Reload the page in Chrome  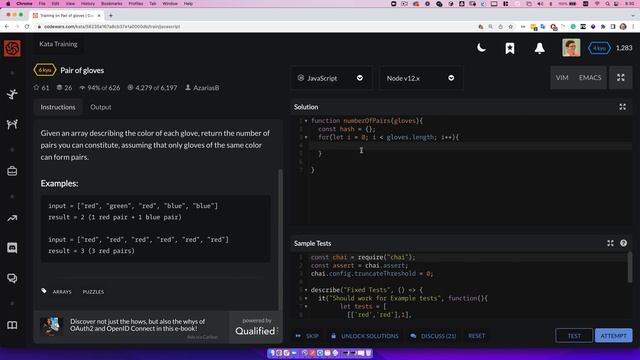click(x=27, y=27)
